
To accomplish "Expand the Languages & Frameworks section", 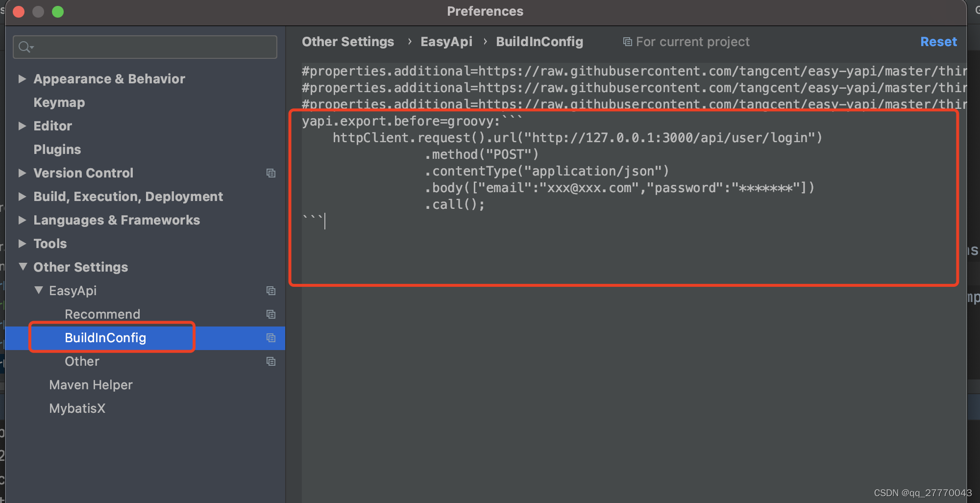I will coord(22,220).
